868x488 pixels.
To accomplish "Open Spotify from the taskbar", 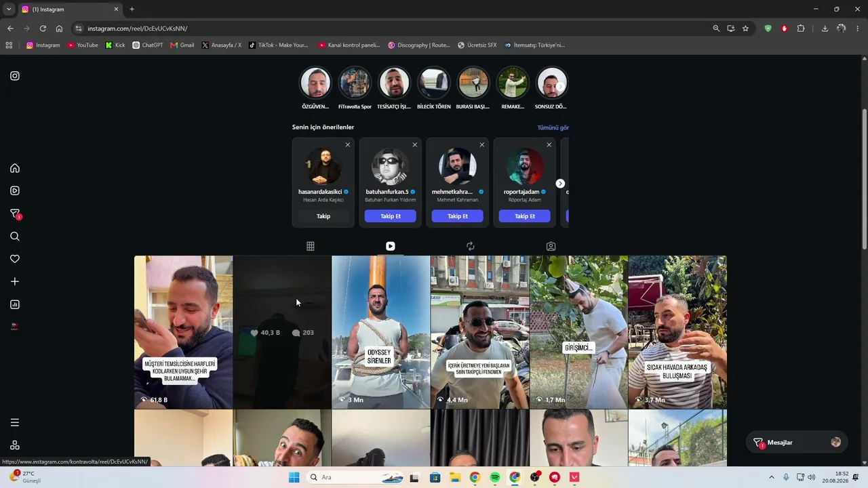I will [495, 477].
